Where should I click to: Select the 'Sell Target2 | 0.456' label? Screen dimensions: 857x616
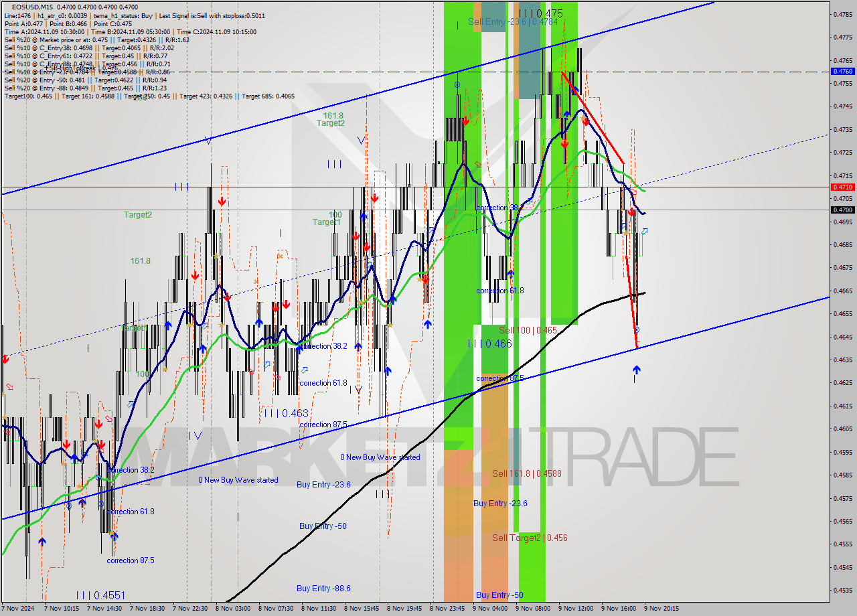coord(530,538)
